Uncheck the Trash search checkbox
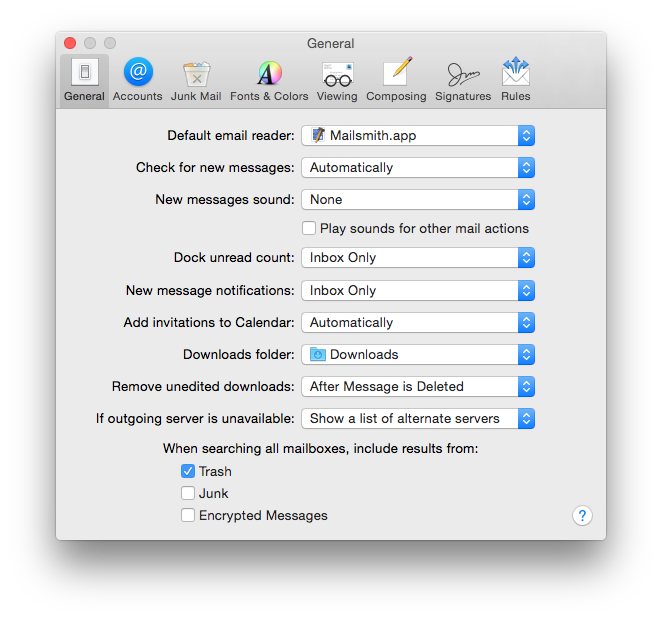 click(x=188, y=471)
